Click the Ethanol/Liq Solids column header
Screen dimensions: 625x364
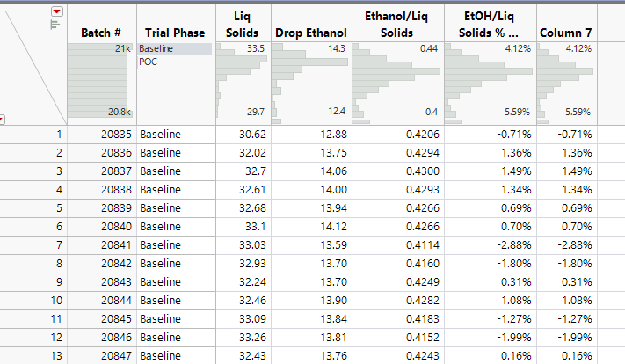[x=396, y=25]
